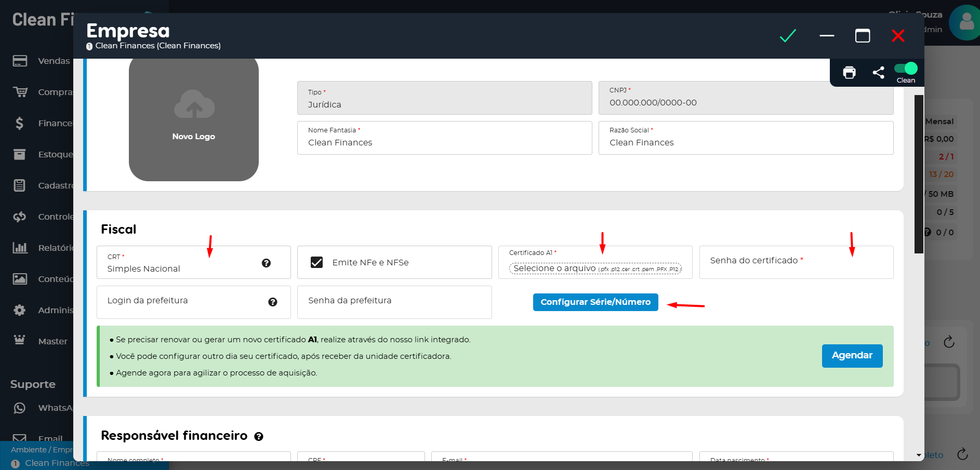Open Vendas in the sidebar menu

54,61
